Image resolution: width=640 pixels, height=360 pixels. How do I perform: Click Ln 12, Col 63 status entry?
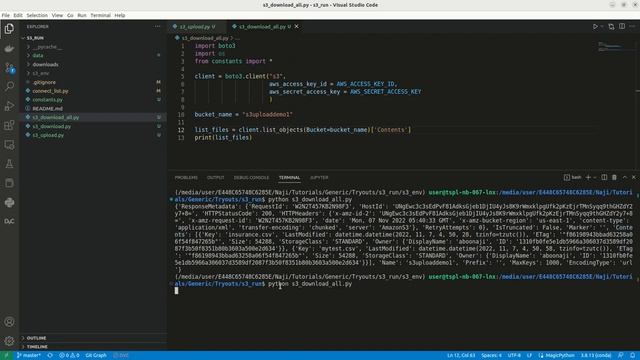[x=461, y=355]
